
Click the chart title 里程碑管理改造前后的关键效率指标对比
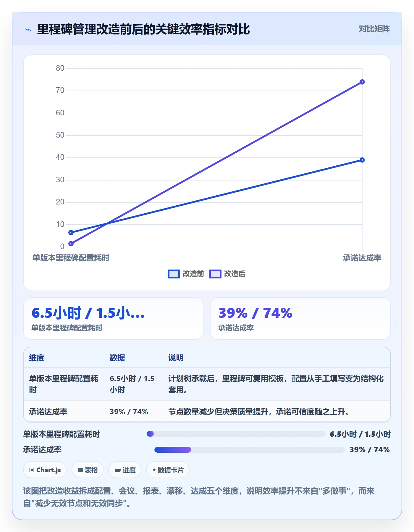click(x=143, y=29)
